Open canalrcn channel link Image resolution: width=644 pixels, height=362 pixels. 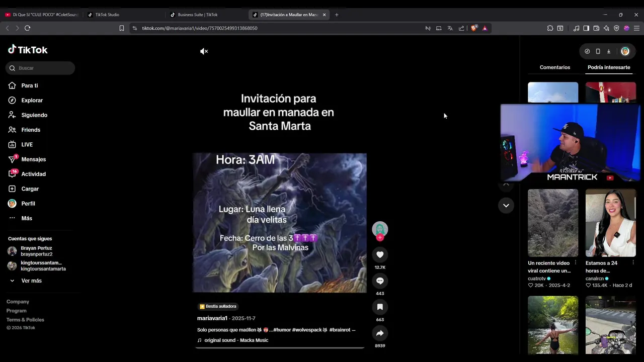595,279
